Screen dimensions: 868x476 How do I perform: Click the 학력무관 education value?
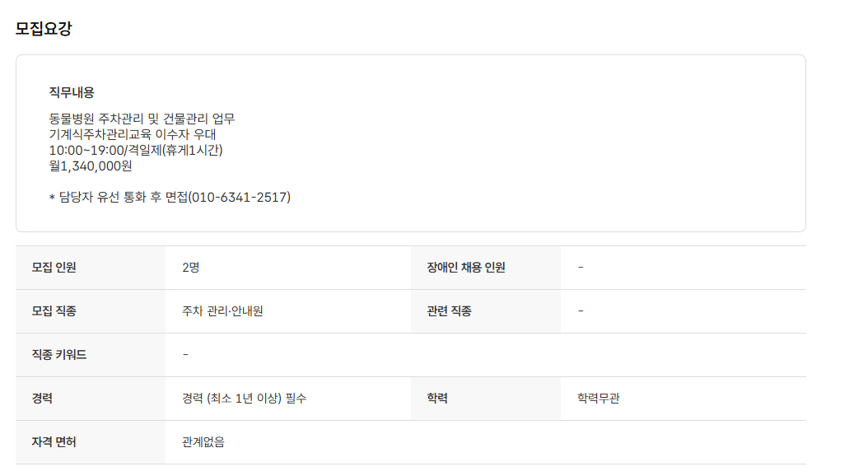599,399
